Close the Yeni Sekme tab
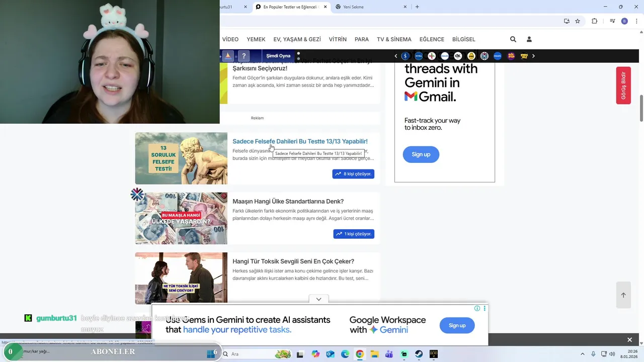Image resolution: width=644 pixels, height=362 pixels. (405, 7)
